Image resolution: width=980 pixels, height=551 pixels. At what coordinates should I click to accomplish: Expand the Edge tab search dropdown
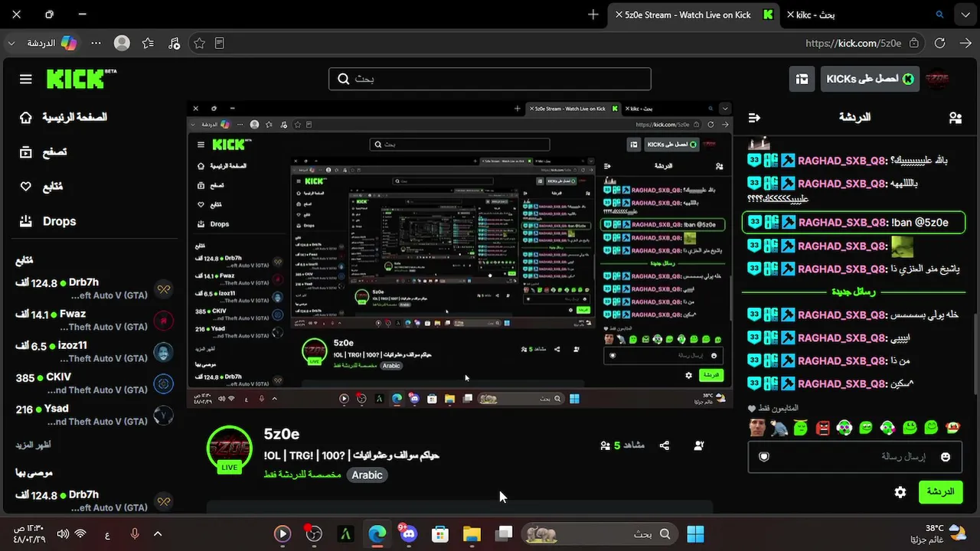pyautogui.click(x=964, y=15)
